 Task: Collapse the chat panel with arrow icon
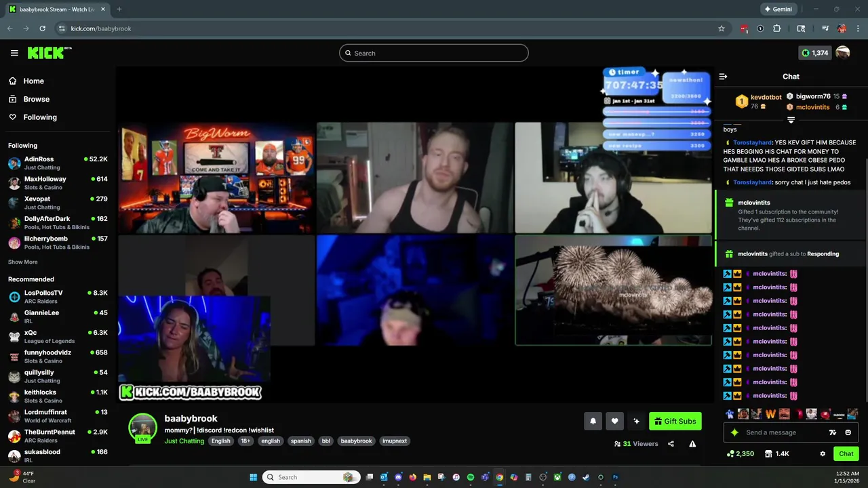click(723, 77)
